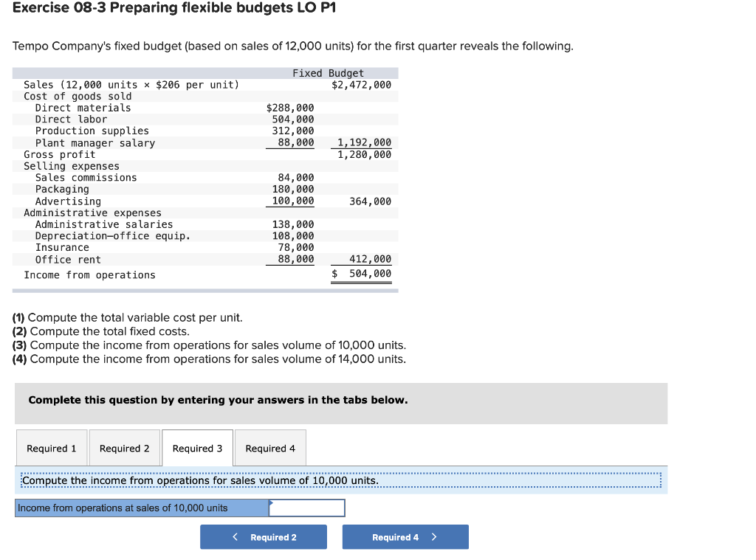Go back with the blue Required 2 button
756x560 pixels.
[264, 537]
